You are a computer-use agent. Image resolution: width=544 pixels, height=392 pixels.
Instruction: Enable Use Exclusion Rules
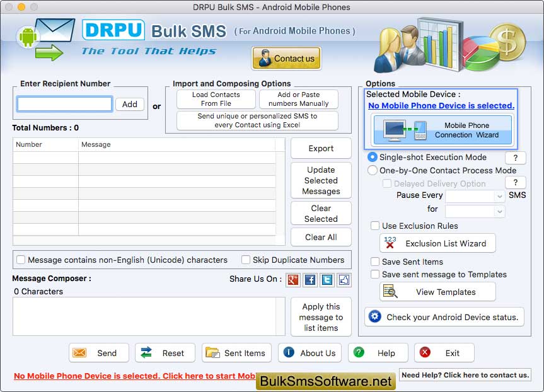[x=375, y=226]
